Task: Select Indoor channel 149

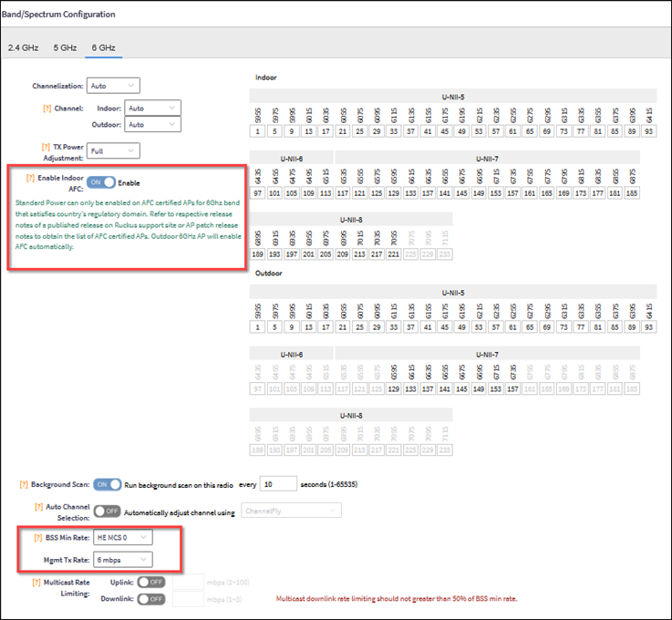Action: click(479, 192)
